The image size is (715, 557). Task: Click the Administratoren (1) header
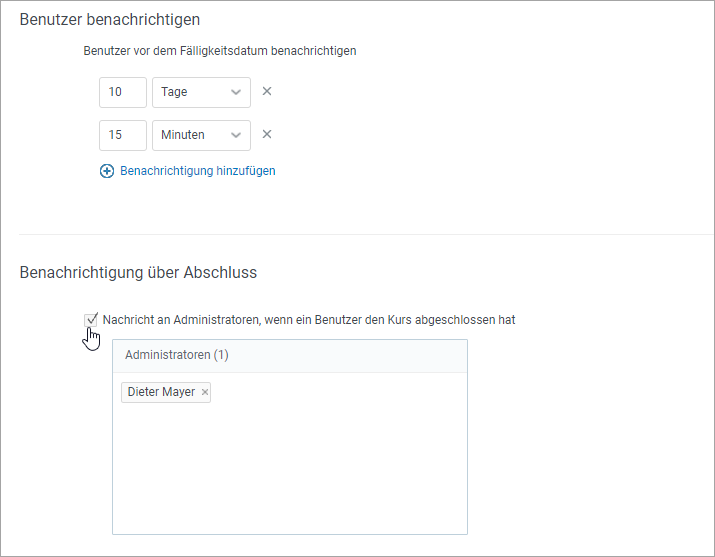click(290, 356)
